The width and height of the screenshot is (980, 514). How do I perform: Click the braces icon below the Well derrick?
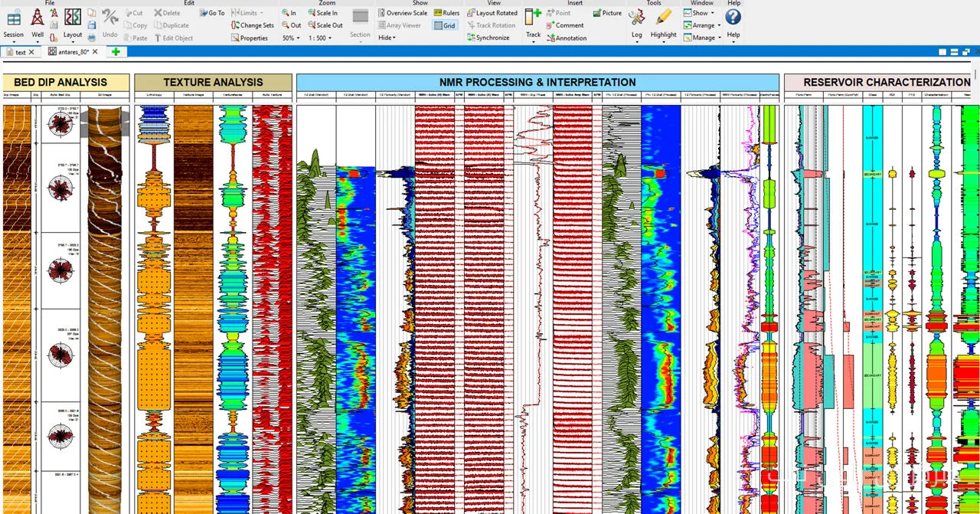(54, 38)
